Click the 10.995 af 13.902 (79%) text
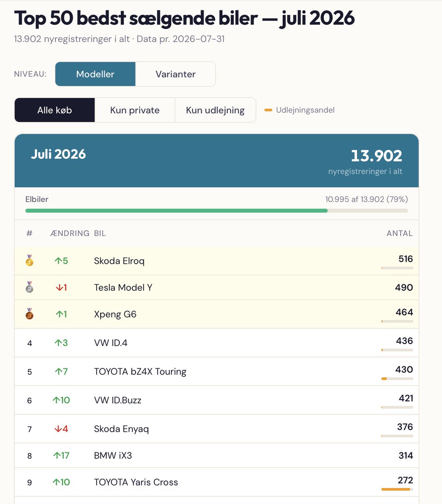This screenshot has width=442, height=504. pos(366,199)
